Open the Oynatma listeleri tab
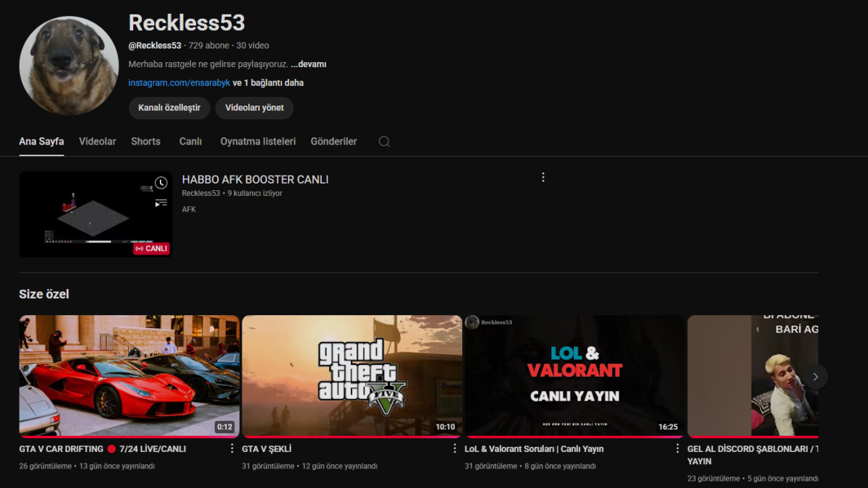Screen dimensions: 868x488 pyautogui.click(x=258, y=142)
